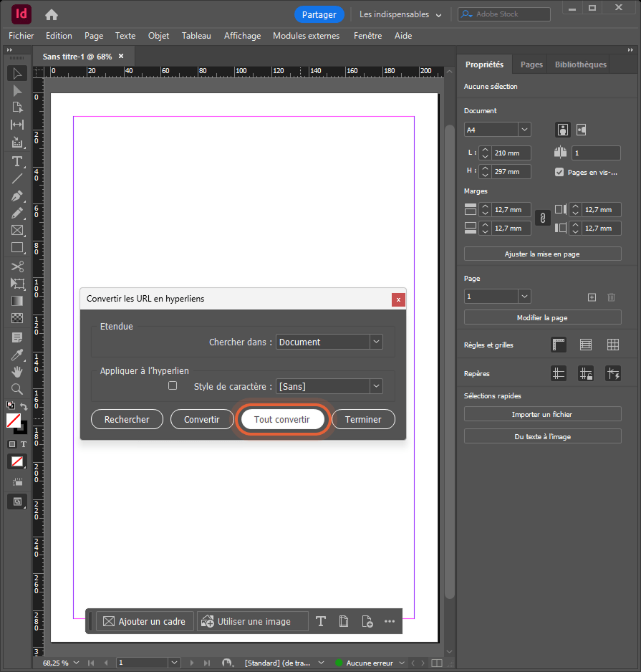The image size is (641, 672).
Task: Click the add page icon
Action: click(x=592, y=297)
